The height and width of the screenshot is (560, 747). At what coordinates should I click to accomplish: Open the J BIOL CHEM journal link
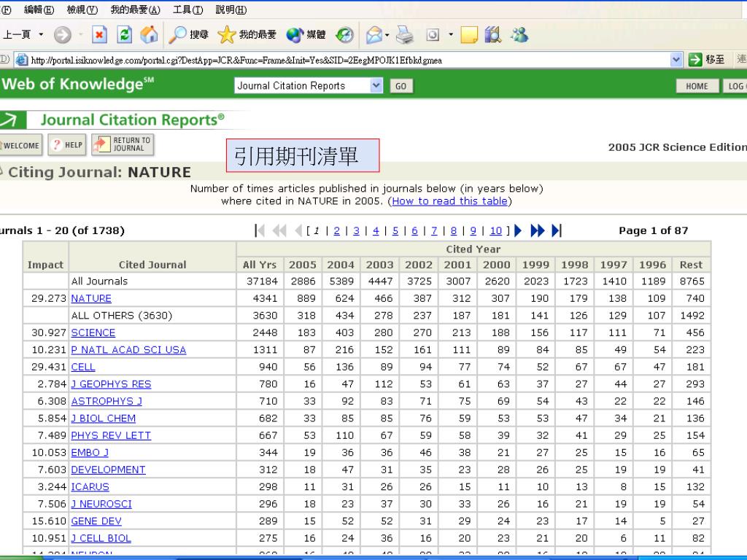click(x=104, y=419)
